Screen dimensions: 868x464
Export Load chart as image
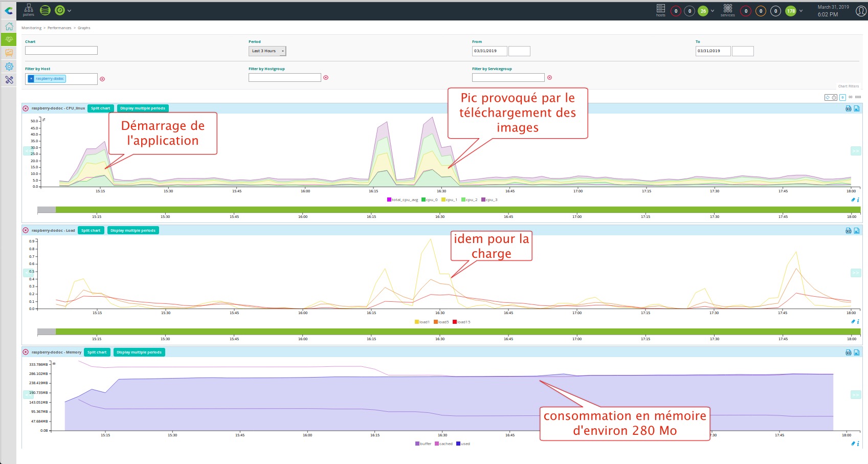tap(857, 231)
